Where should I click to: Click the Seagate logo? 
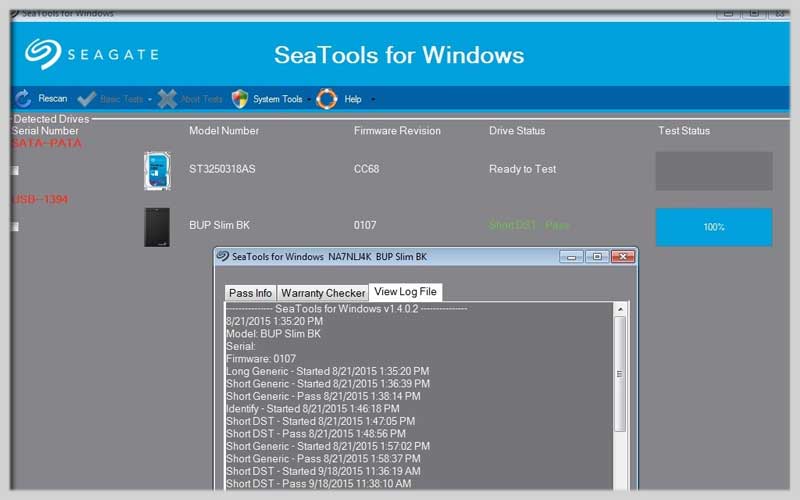[92, 54]
